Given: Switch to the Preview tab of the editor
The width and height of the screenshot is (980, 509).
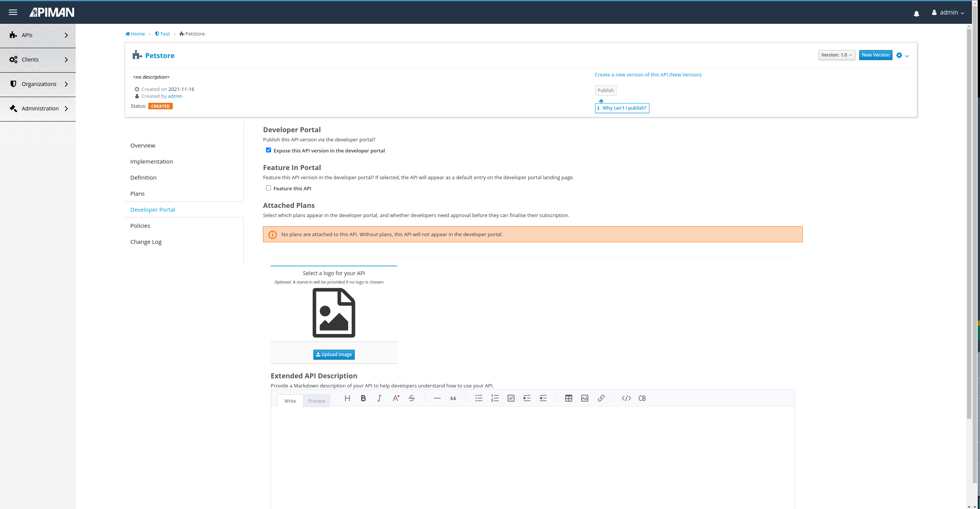Looking at the screenshot, I should (x=316, y=401).
